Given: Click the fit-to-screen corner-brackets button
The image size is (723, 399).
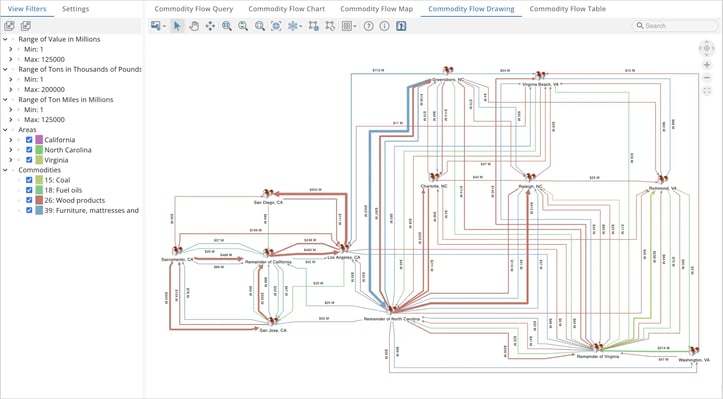Looking at the screenshot, I should click(x=706, y=91).
